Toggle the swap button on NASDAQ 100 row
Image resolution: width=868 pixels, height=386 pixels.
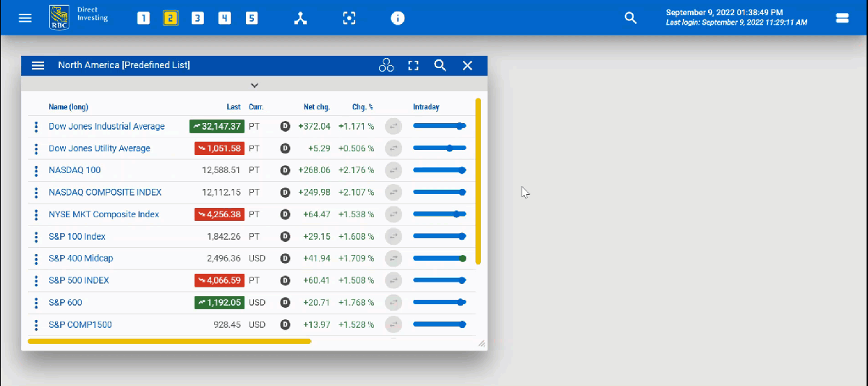pyautogui.click(x=393, y=170)
